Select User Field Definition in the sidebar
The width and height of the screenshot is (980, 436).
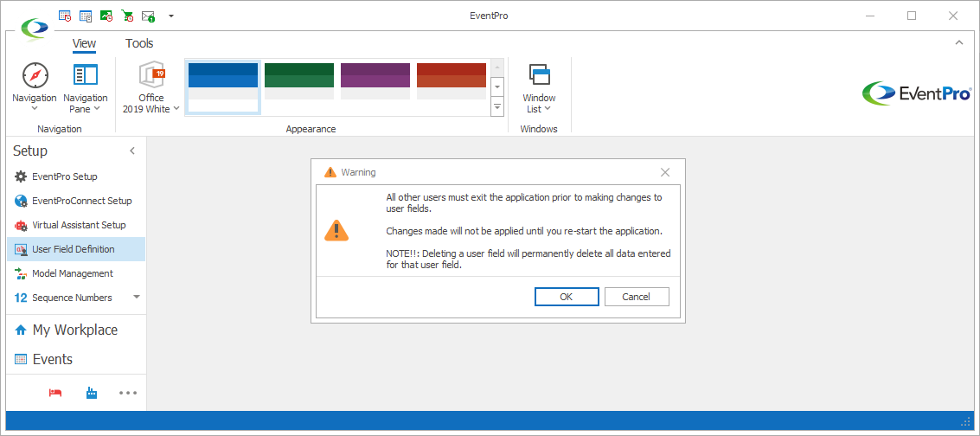pyautogui.click(x=75, y=249)
